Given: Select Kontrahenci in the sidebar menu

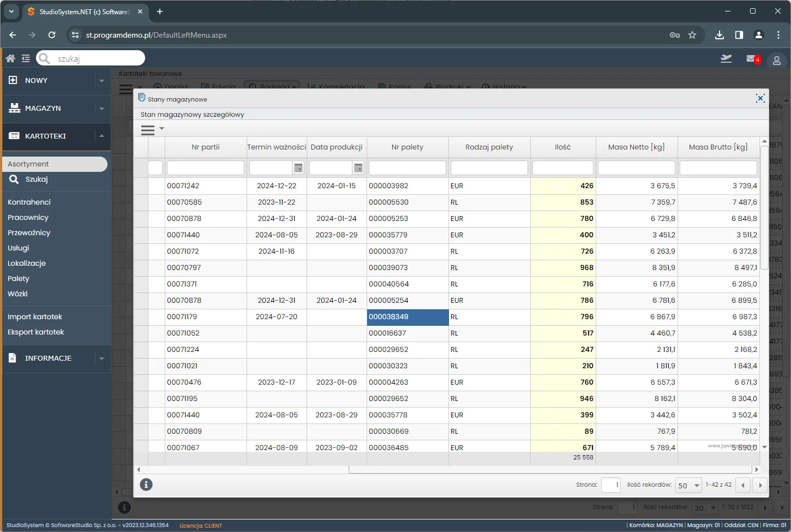Looking at the screenshot, I should point(30,202).
